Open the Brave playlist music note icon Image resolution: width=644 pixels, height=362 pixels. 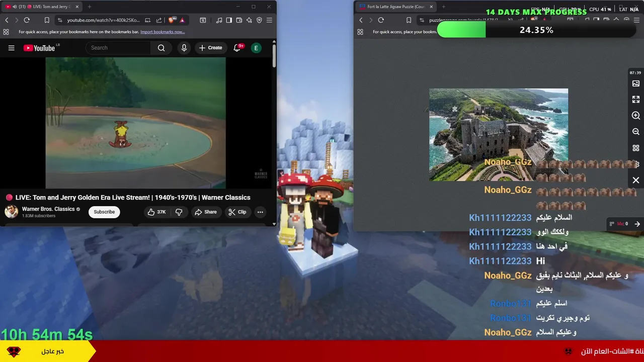[219, 20]
